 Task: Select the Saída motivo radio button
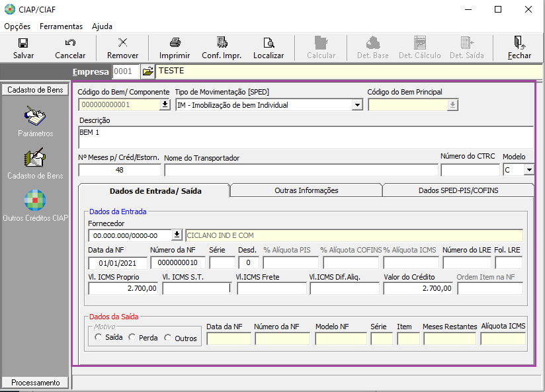tap(98, 337)
